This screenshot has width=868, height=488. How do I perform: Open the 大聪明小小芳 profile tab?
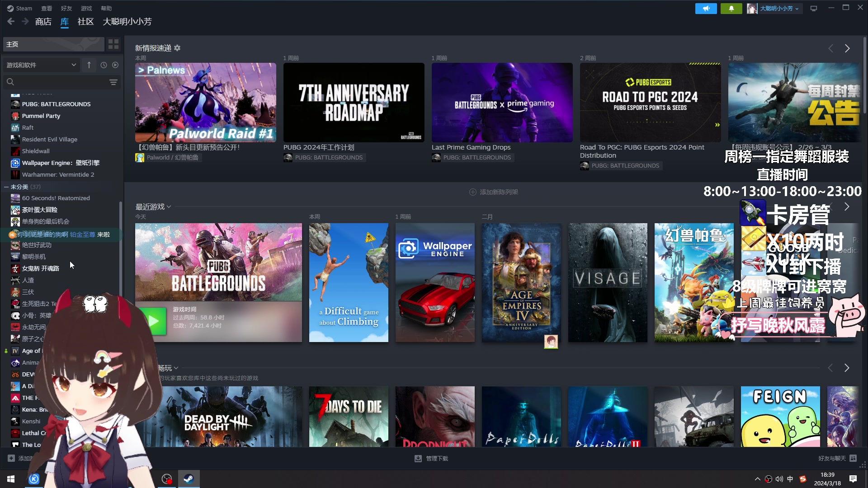click(127, 22)
